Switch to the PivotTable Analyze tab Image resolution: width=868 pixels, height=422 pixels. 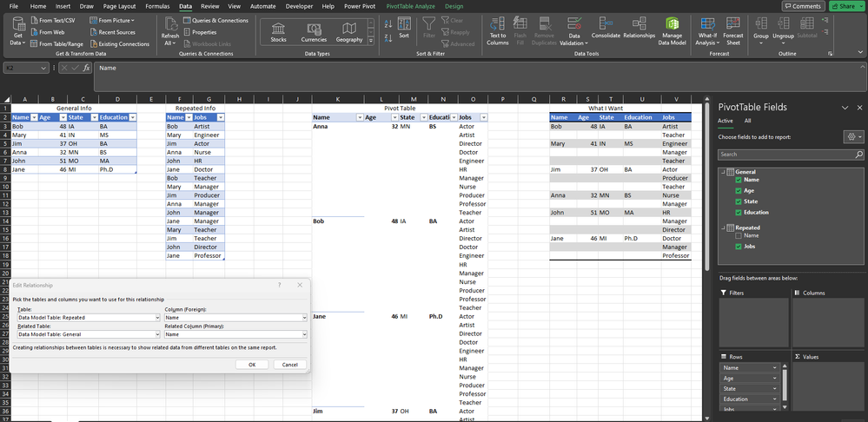(x=412, y=6)
